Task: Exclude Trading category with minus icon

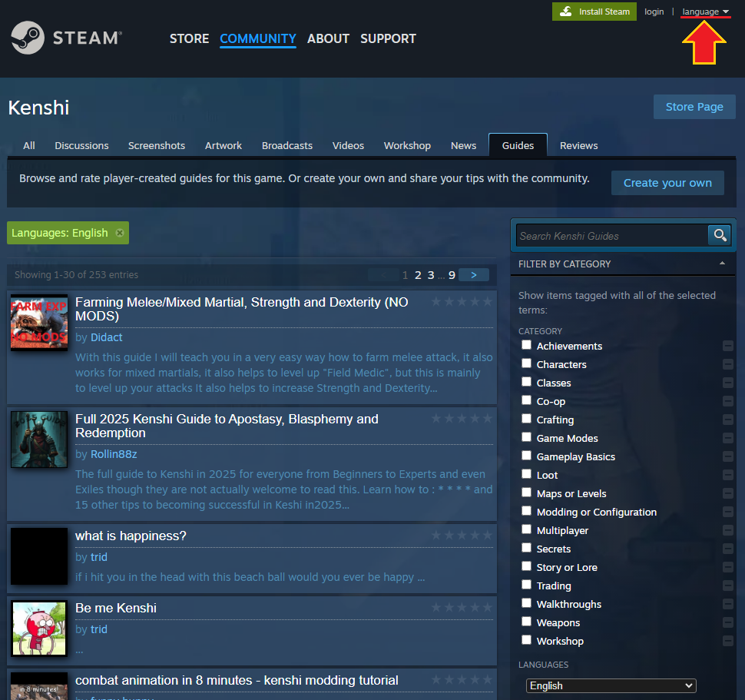Action: pos(727,586)
